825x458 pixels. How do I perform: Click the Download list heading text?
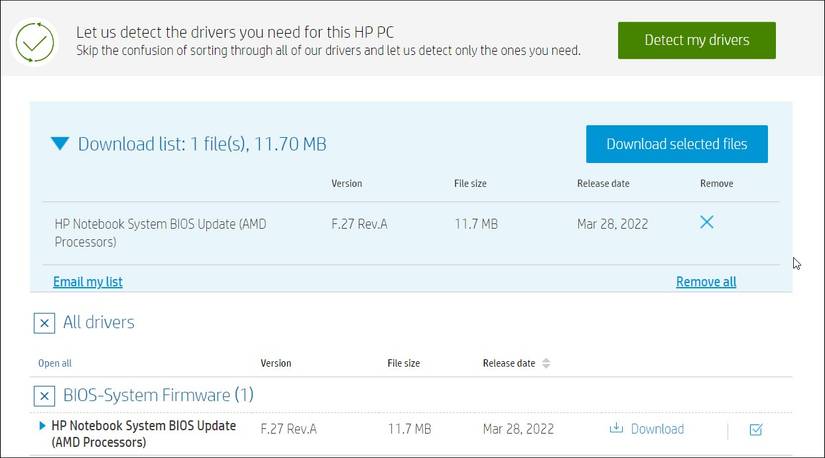(202, 144)
